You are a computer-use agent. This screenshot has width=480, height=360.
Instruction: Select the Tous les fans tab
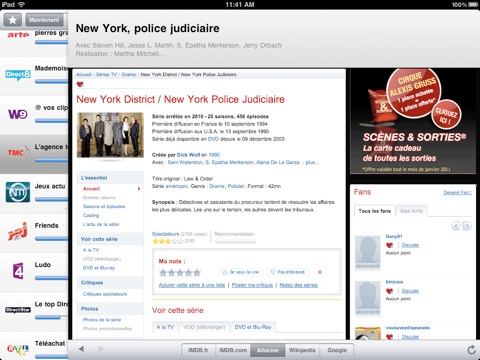click(x=375, y=211)
